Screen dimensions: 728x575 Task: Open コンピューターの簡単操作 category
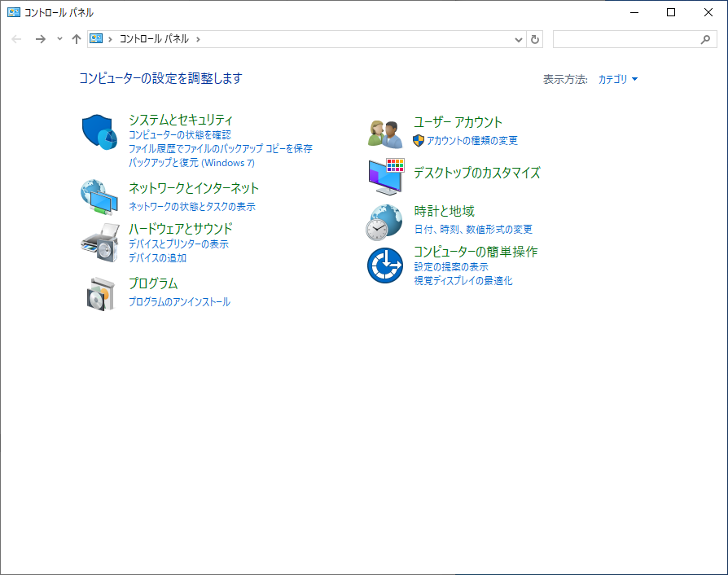476,252
